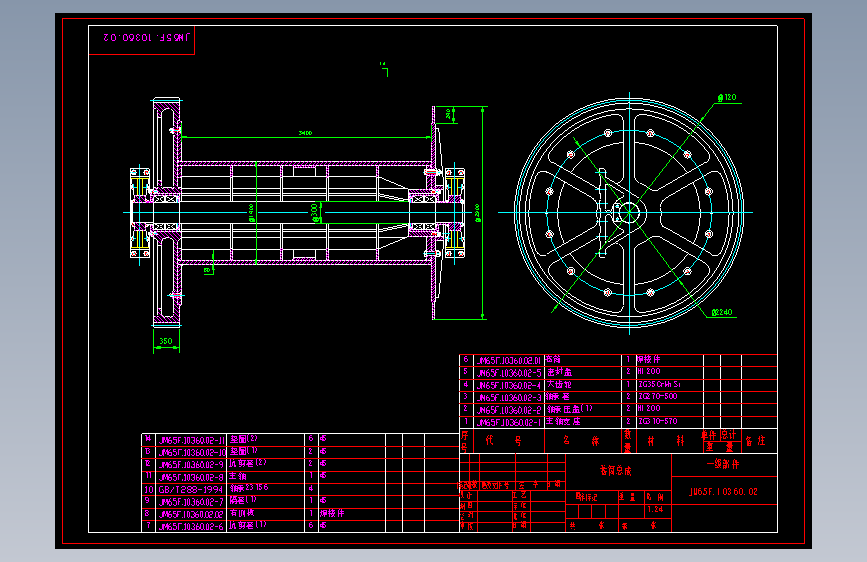Select part code JM65F.10360.02-9
Viewport: 867px width, 562px height.
tap(191, 465)
